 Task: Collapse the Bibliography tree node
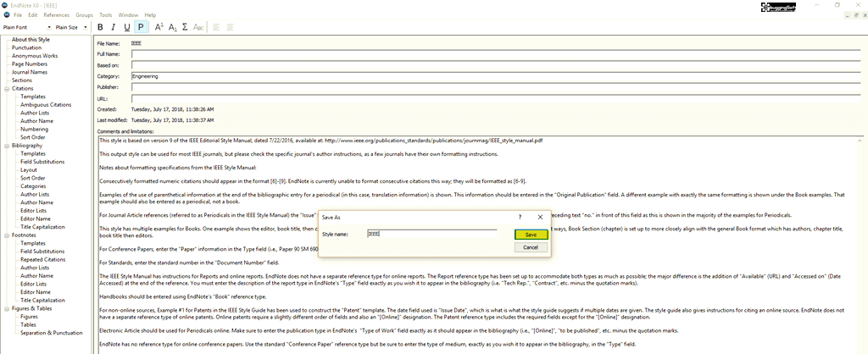(6, 146)
